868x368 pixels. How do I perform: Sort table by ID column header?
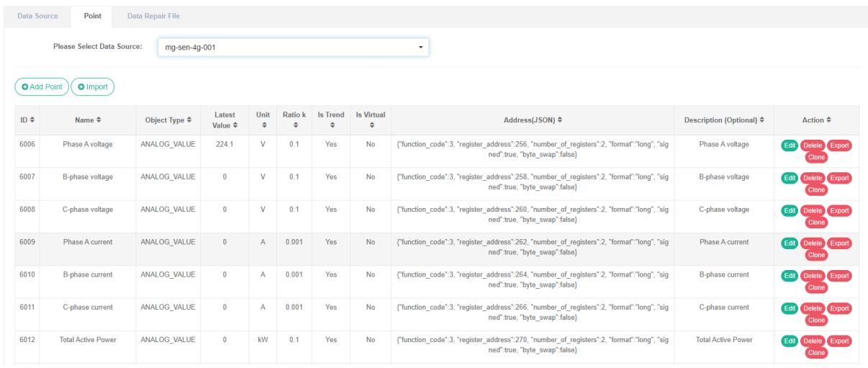pyautogui.click(x=26, y=119)
